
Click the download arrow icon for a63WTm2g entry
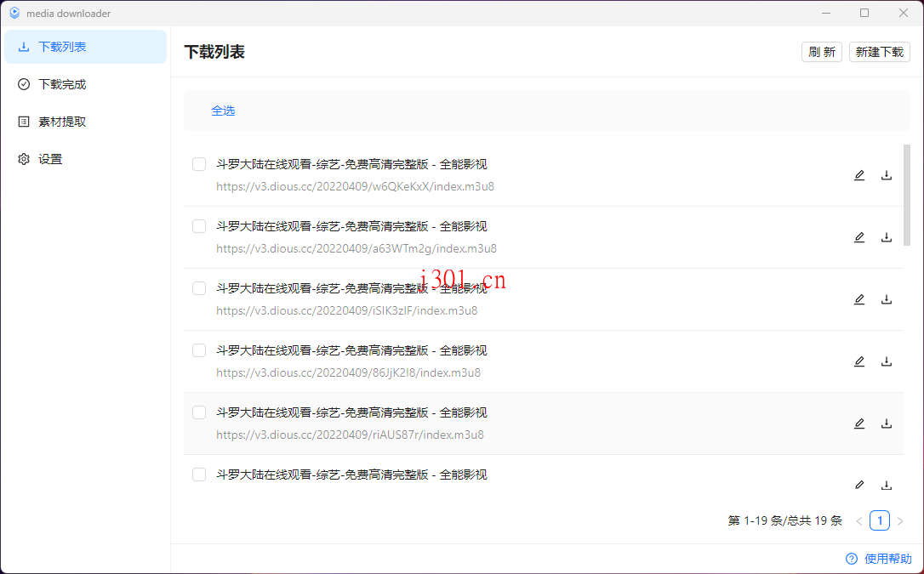coord(887,236)
